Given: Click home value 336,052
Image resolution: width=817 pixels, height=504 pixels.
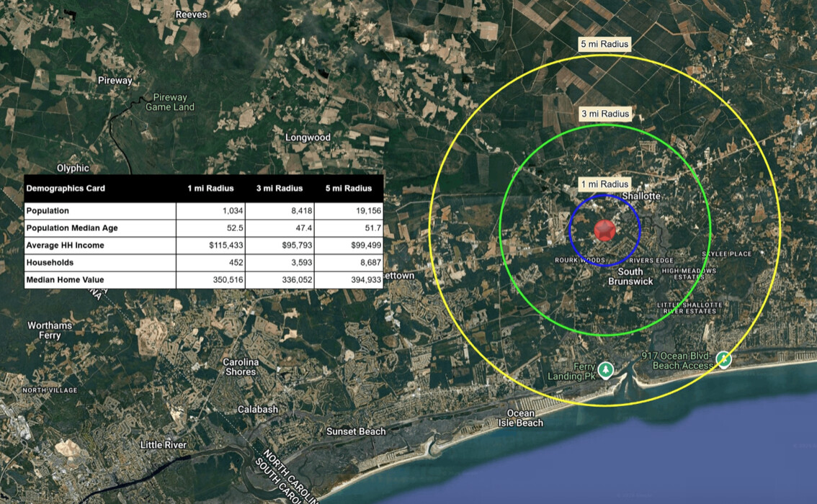Looking at the screenshot, I should [297, 279].
